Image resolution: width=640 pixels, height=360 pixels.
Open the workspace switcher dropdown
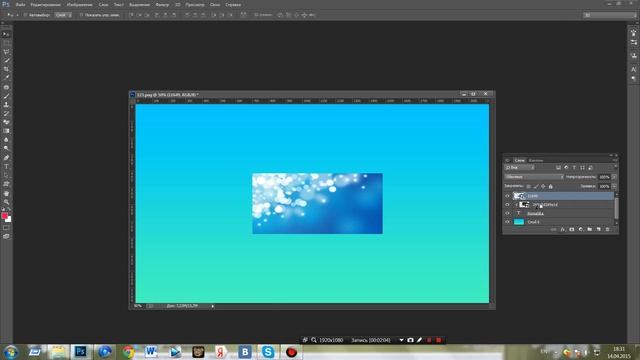[x=610, y=15]
